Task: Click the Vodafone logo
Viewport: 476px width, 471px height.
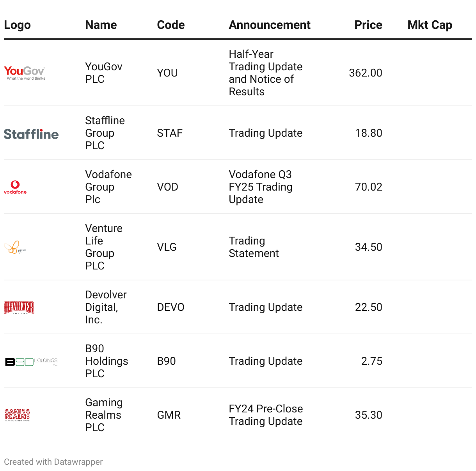Action: click(x=15, y=187)
